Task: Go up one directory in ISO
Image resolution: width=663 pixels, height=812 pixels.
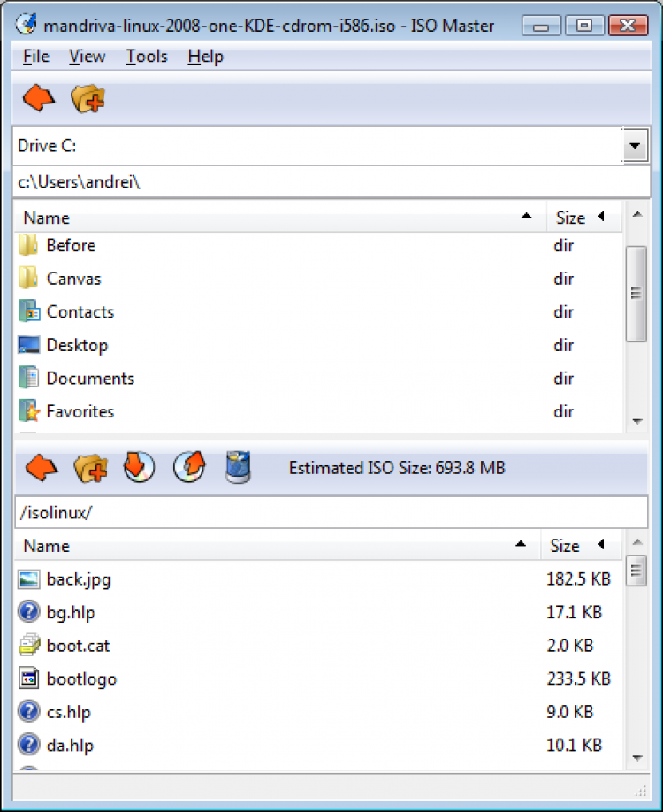Action: pos(41,467)
